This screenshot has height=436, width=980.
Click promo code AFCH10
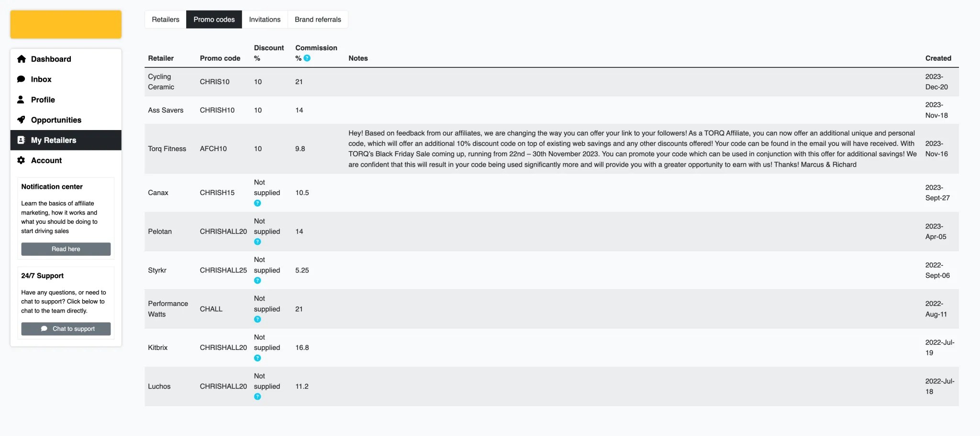(213, 149)
